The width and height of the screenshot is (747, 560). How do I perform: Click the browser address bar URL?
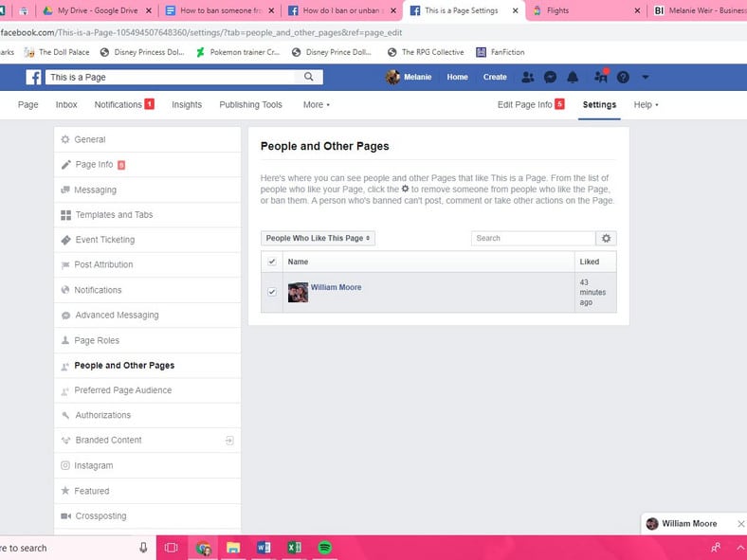(201, 33)
